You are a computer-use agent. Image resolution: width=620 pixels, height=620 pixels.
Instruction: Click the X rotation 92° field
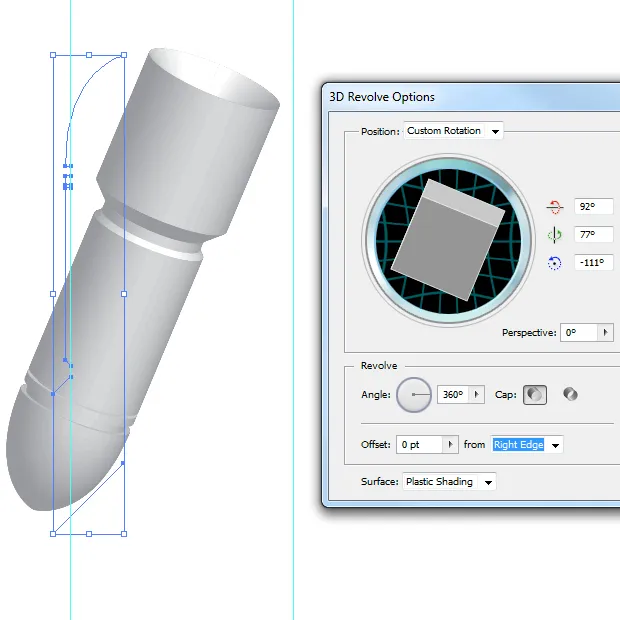coord(593,207)
